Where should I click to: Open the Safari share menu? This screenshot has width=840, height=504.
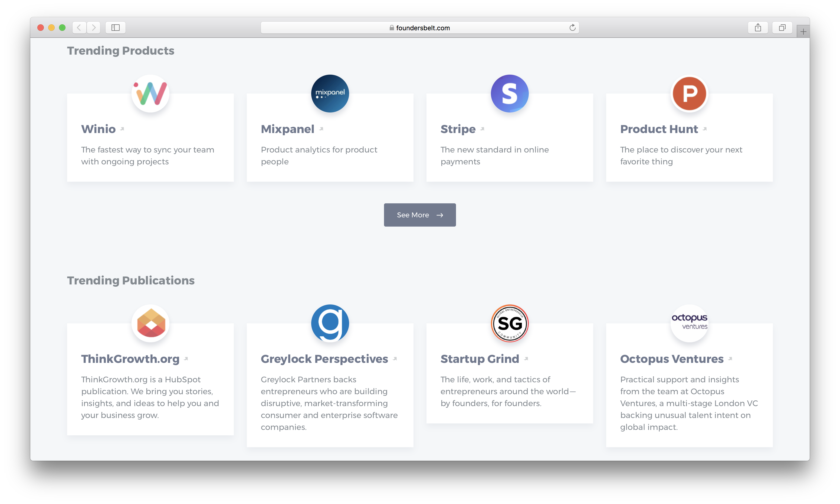pyautogui.click(x=758, y=28)
